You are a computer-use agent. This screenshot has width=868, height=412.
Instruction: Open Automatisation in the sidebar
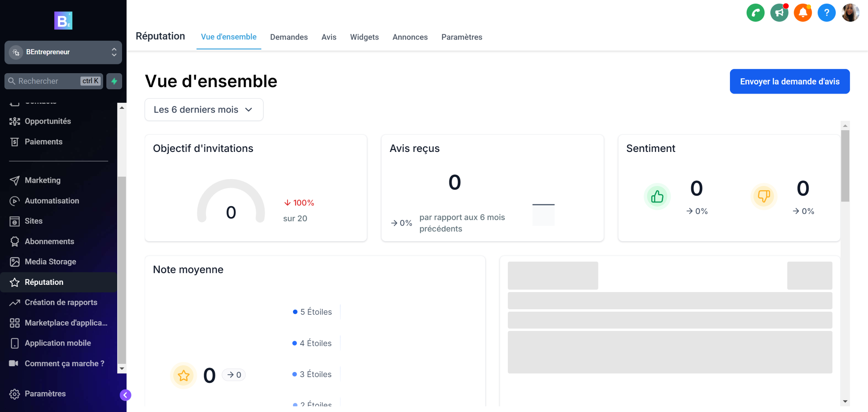tap(52, 201)
